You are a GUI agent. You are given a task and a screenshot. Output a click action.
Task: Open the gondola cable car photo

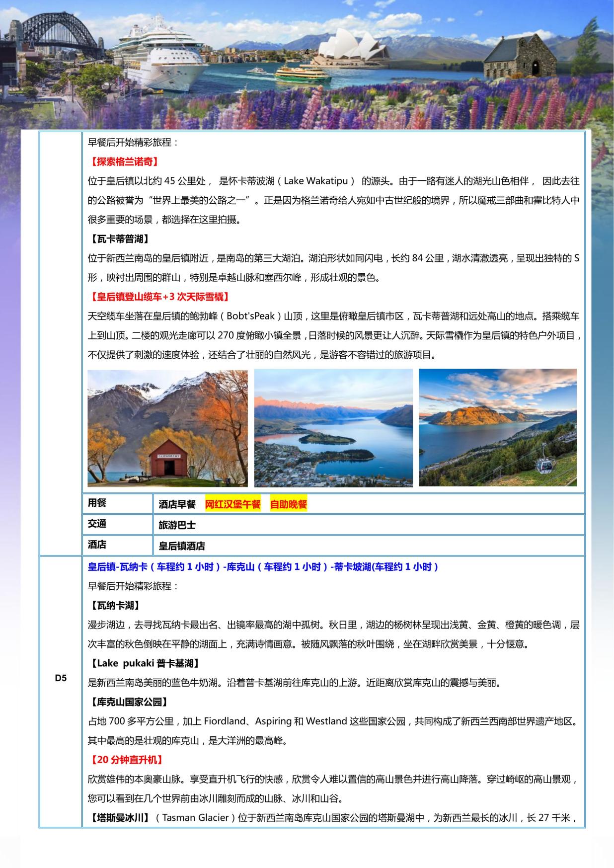[498, 428]
